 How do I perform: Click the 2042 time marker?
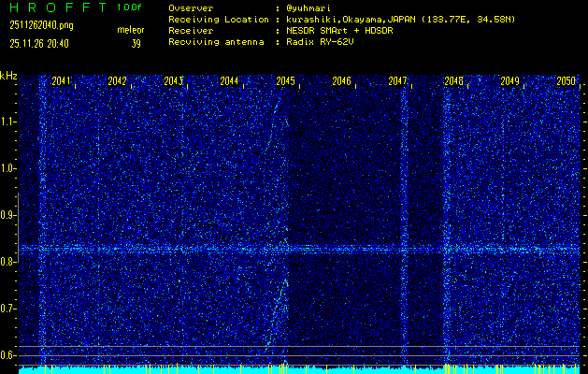click(118, 81)
